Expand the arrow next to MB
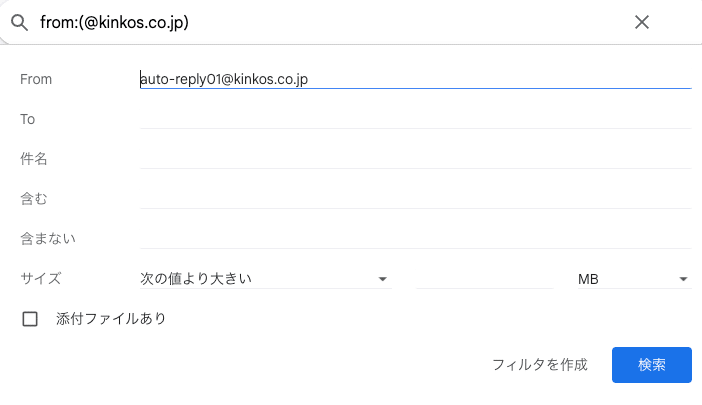702x405 pixels. click(683, 279)
